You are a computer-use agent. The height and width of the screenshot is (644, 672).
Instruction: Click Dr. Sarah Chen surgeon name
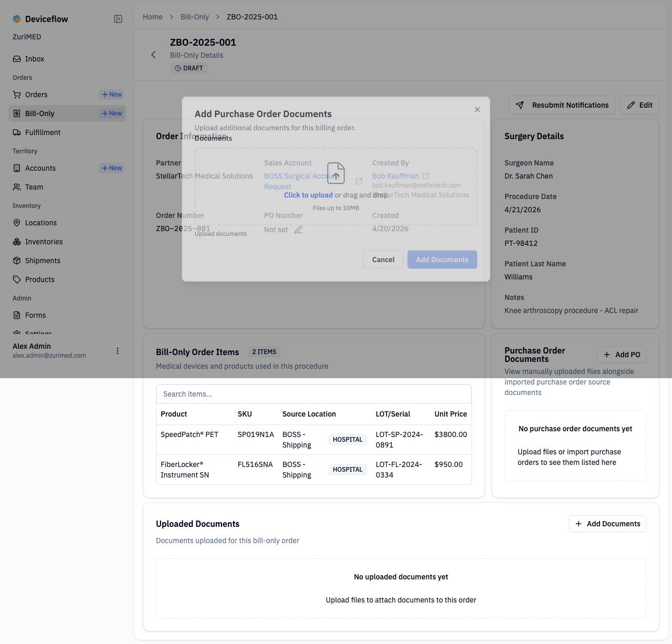click(529, 176)
